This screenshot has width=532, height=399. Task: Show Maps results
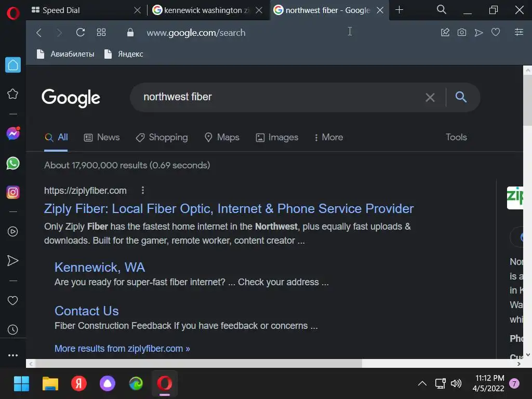point(222,137)
